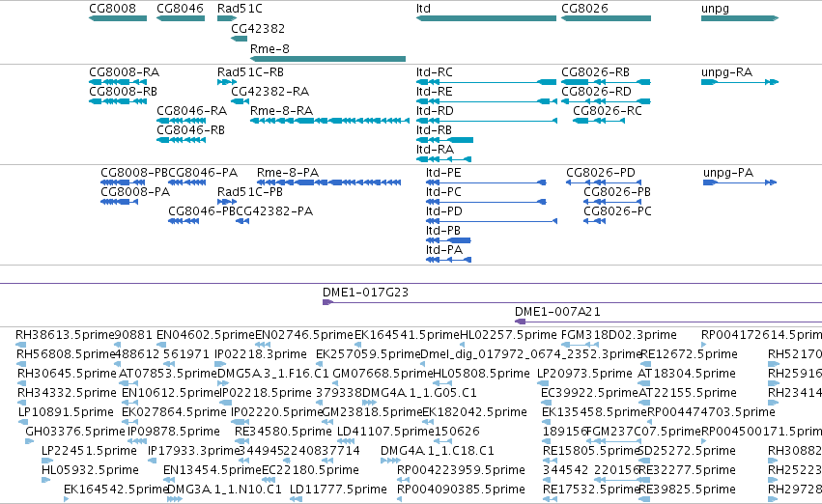The height and width of the screenshot is (504, 822).
Task: Click the LP22451.5prime EST label
Action: tap(89, 451)
